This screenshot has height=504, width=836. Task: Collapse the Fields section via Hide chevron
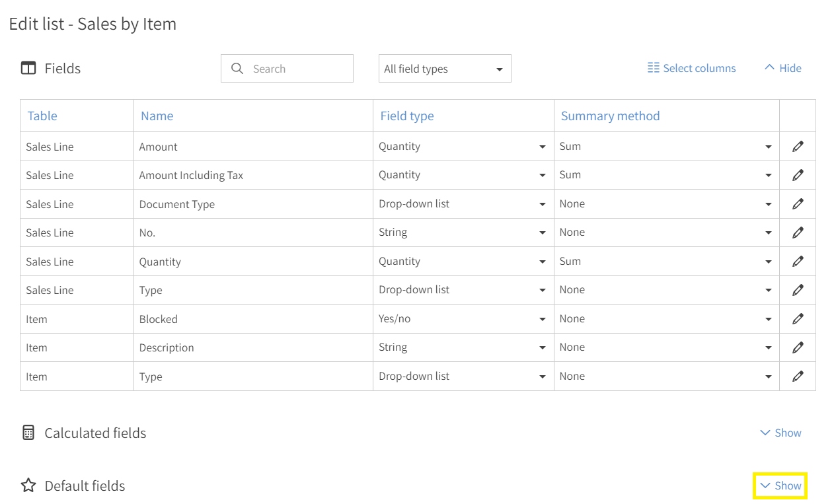click(x=782, y=67)
